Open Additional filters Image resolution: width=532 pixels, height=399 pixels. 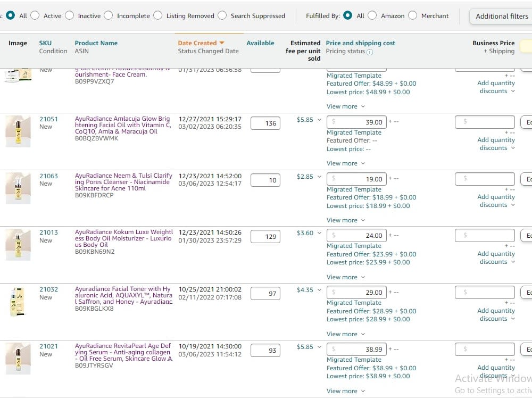[x=502, y=16]
